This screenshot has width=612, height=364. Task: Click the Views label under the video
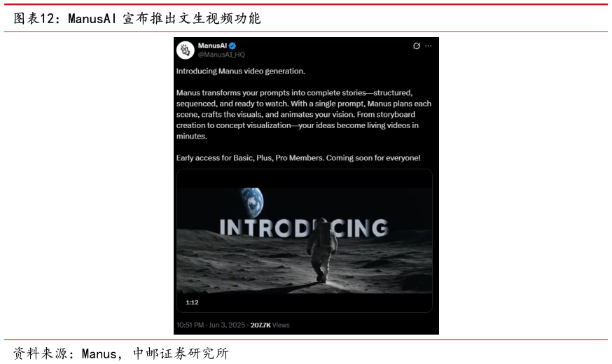point(281,325)
